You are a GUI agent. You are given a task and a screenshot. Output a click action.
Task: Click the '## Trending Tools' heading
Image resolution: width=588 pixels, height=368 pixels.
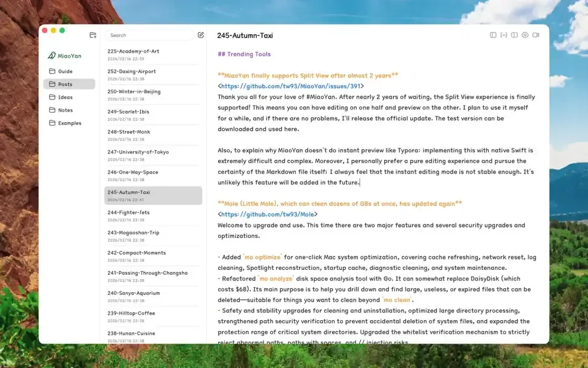(244, 54)
